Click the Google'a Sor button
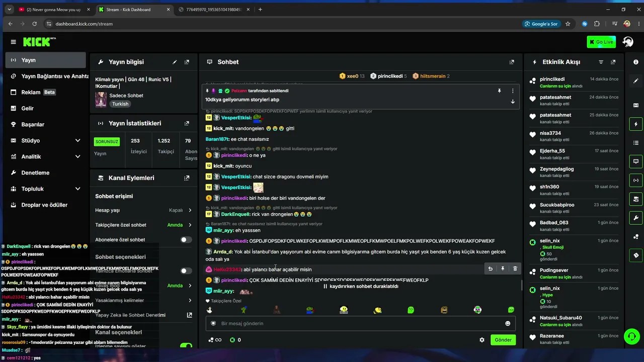 [541, 24]
